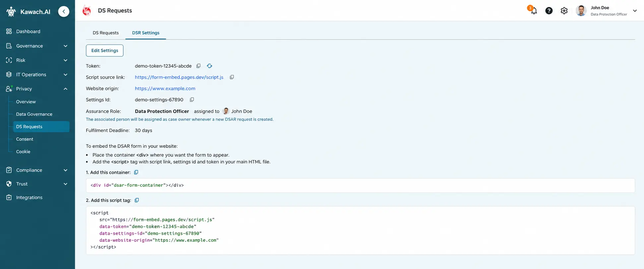Expand the IT Operations chevron

point(65,74)
